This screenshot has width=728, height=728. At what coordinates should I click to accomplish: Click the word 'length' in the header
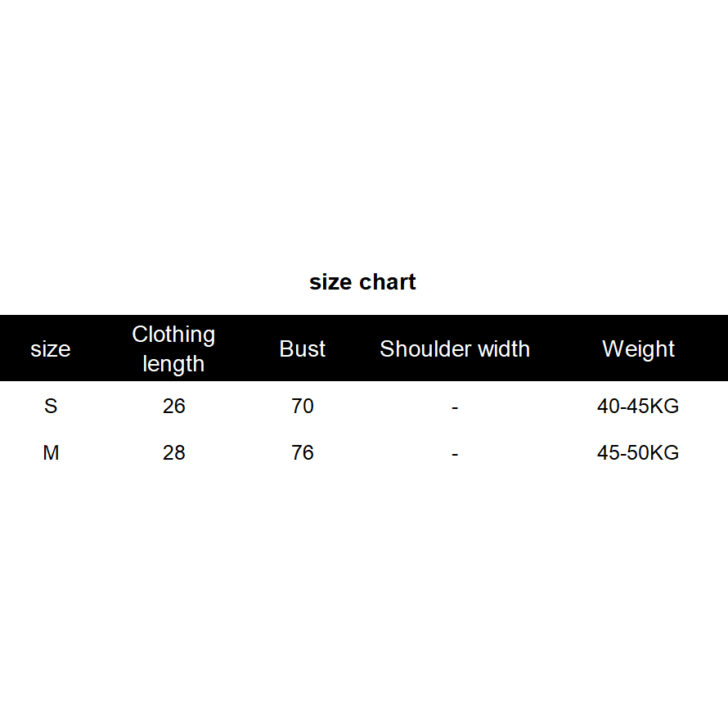click(x=173, y=363)
